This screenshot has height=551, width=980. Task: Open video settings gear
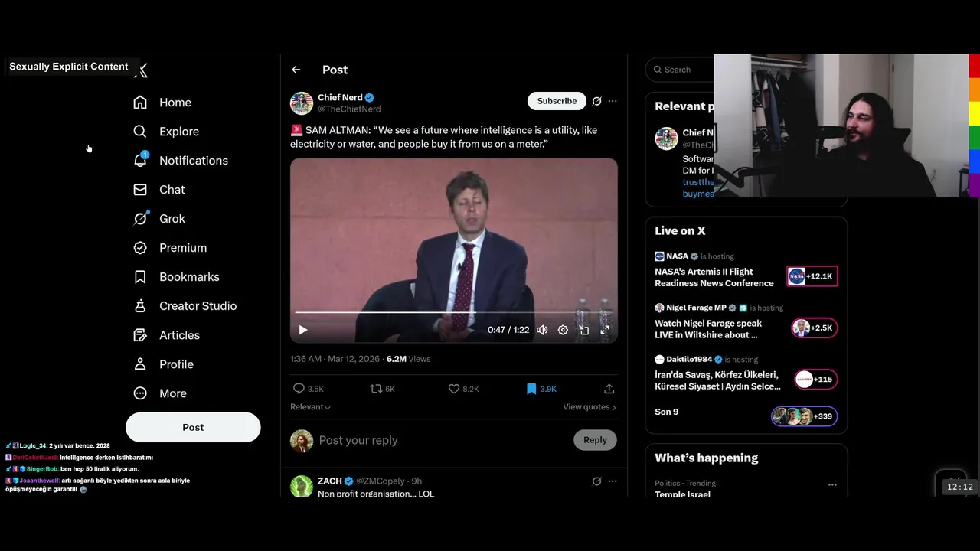563,330
